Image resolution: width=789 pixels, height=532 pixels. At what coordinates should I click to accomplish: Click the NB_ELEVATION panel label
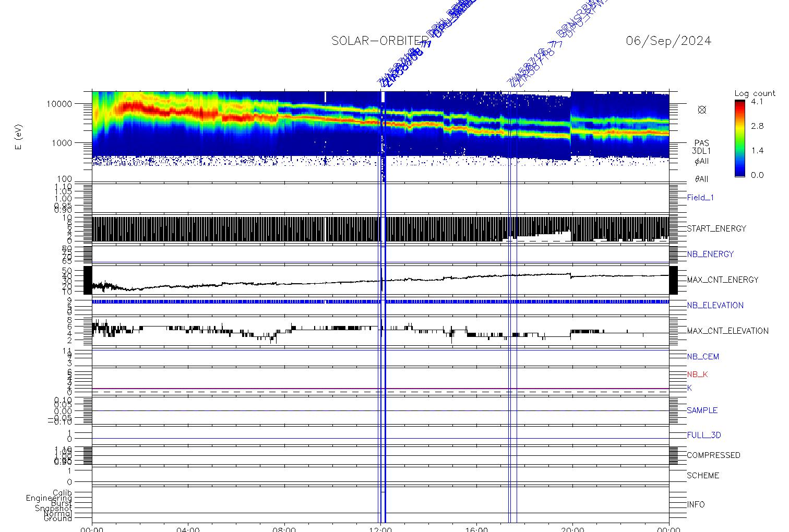coord(715,305)
